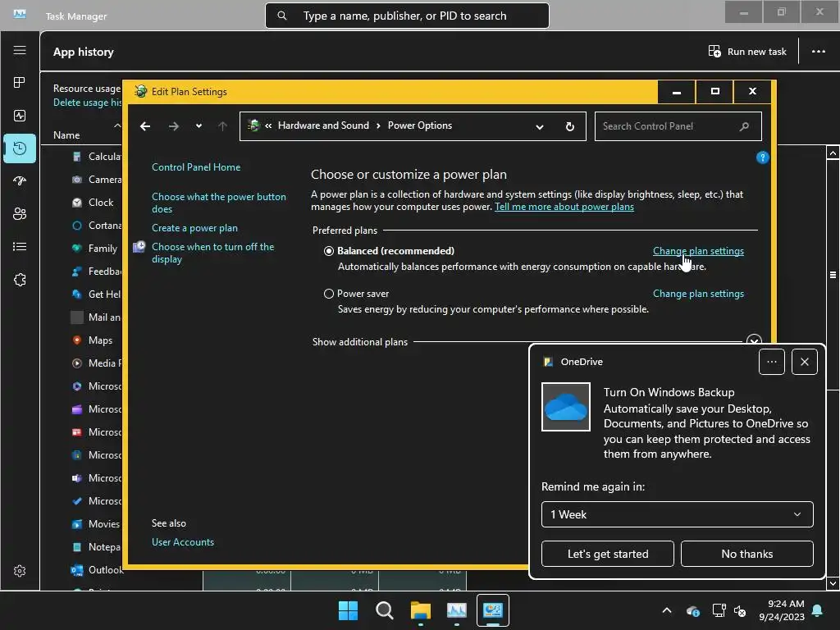
Task: Go forward in Control Panel navigation
Action: pos(174,126)
